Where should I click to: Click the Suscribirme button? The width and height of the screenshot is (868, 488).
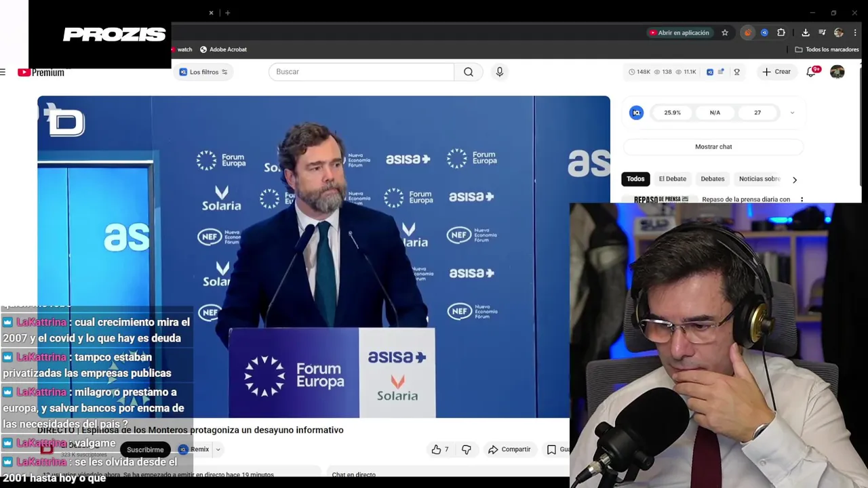coord(145,449)
